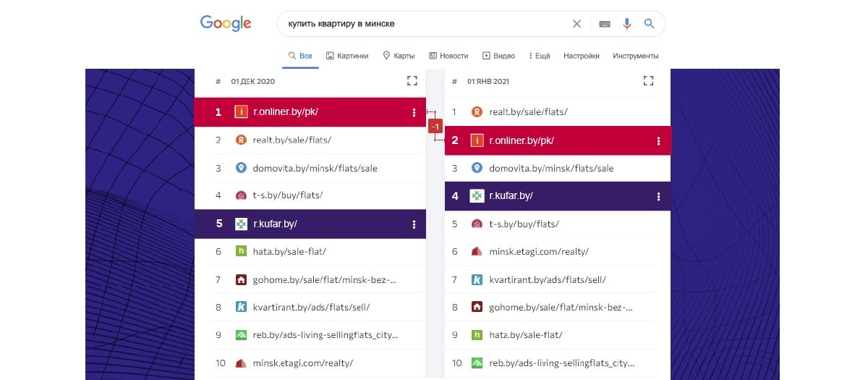
Task: Open the Ещё more menu
Action: [540, 56]
